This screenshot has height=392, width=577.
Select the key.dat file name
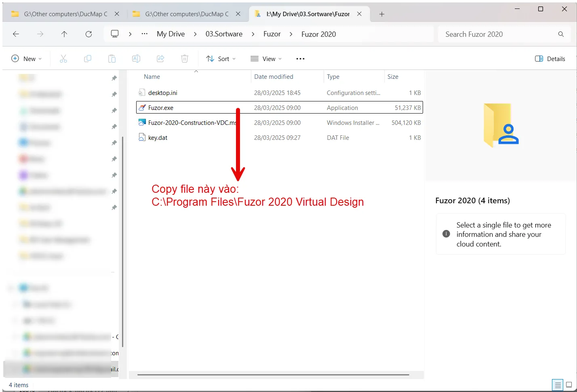point(158,138)
